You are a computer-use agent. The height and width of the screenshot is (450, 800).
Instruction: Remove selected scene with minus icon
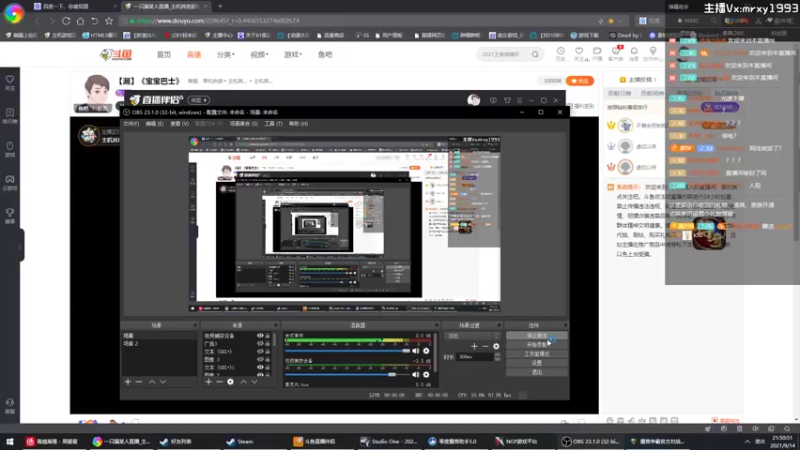[x=139, y=382]
